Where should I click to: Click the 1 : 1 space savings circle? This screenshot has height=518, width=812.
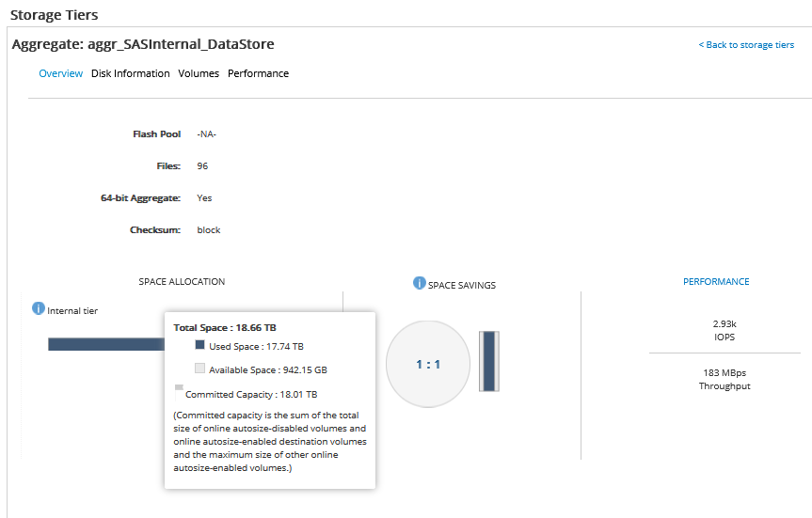428,365
